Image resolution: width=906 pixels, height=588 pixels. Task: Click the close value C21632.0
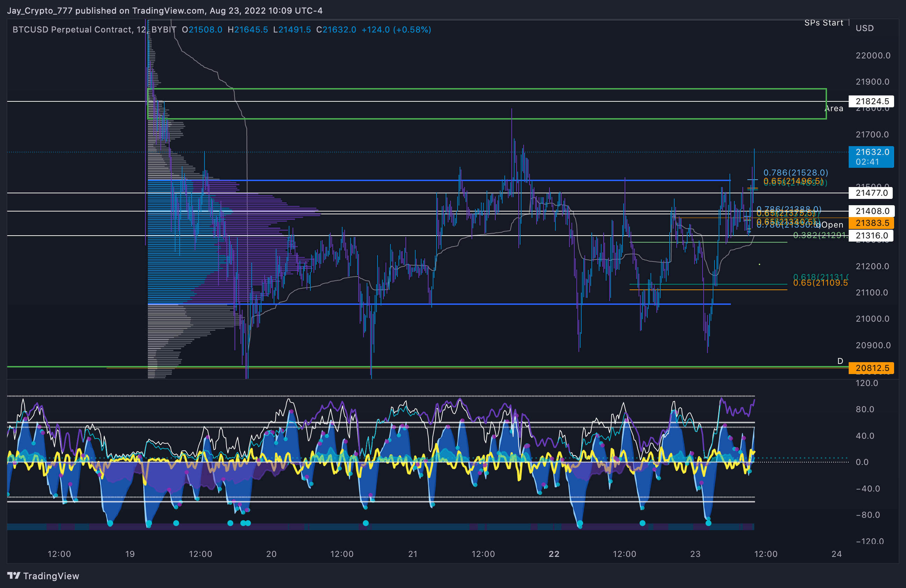tap(336, 30)
